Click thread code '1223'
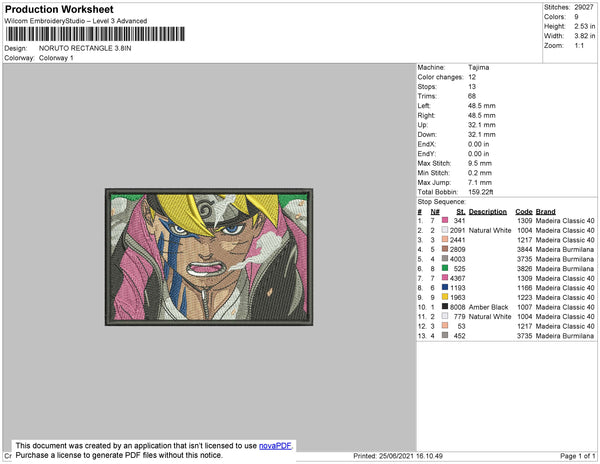 coord(524,298)
